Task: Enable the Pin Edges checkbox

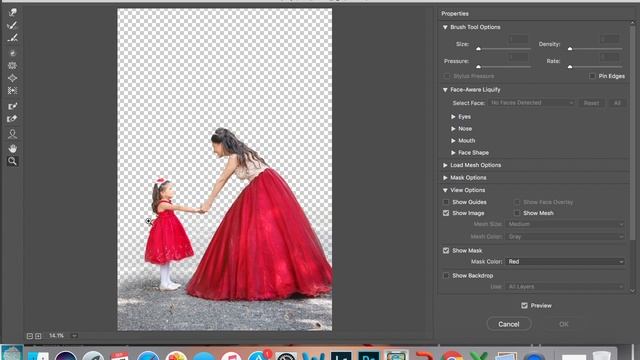Action: 592,76
